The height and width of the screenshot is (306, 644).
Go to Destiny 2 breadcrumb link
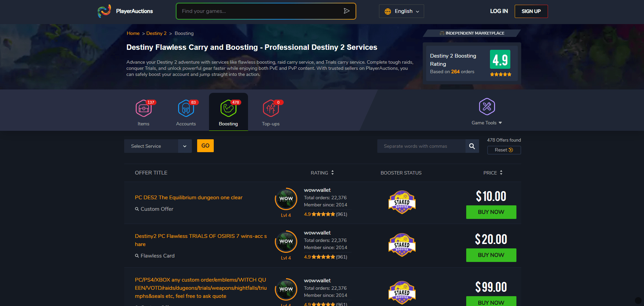(156, 33)
